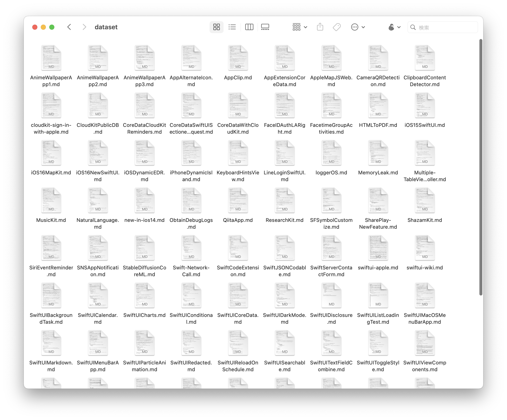Click the SwiftUIViewComponents.md file name
This screenshot has width=507, height=420.
click(x=425, y=366)
